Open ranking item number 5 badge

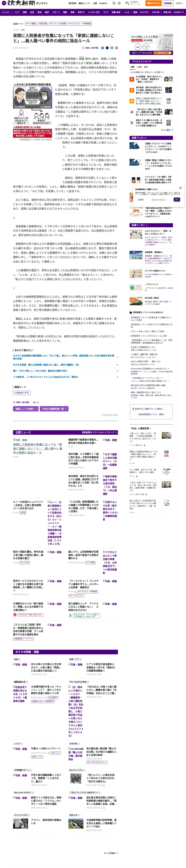pos(132,123)
